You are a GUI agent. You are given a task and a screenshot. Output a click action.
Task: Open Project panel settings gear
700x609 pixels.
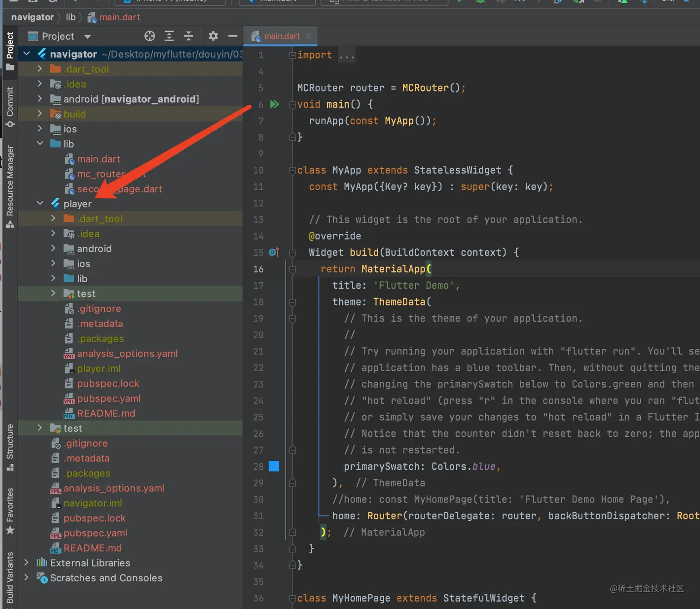(x=213, y=36)
